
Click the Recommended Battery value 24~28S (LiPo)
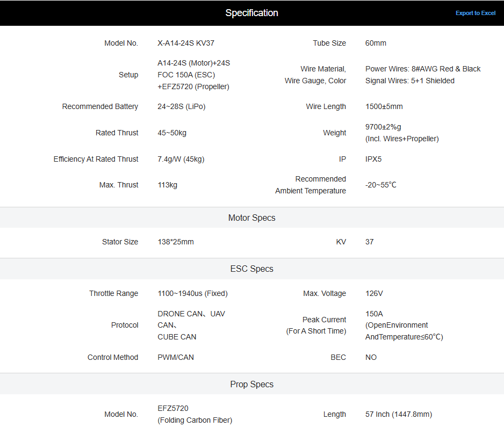pos(181,107)
